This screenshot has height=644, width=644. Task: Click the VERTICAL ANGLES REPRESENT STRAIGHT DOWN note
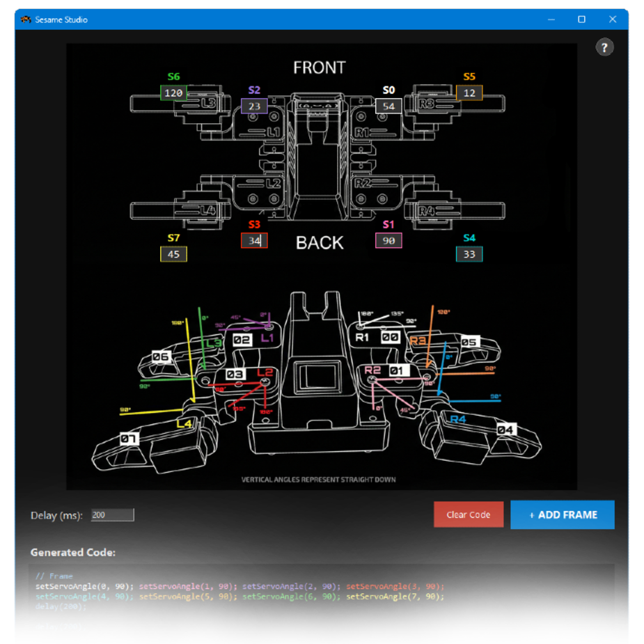(x=318, y=479)
